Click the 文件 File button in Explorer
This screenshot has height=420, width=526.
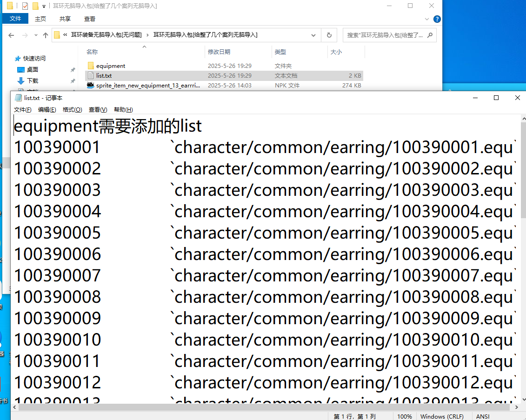pos(15,19)
